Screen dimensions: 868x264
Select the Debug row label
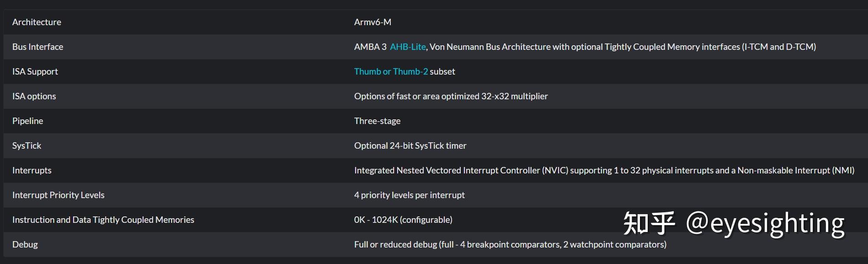[x=25, y=244]
